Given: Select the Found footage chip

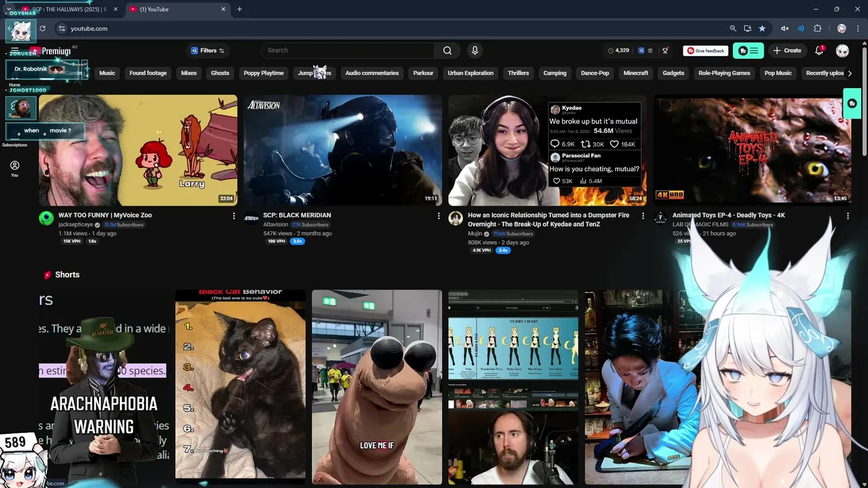Looking at the screenshot, I should 148,73.
